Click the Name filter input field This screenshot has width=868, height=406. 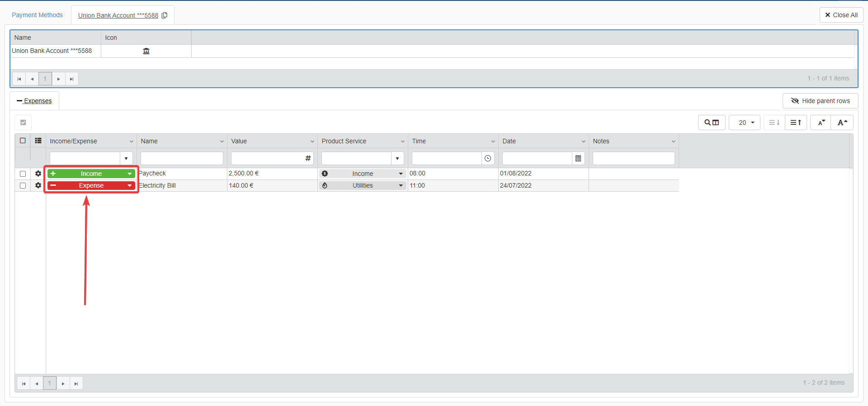182,158
